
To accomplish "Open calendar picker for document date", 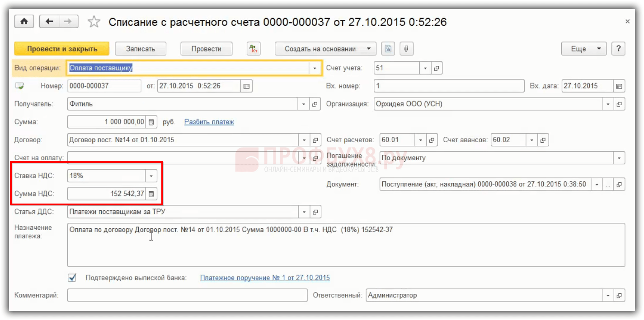I will click(246, 86).
